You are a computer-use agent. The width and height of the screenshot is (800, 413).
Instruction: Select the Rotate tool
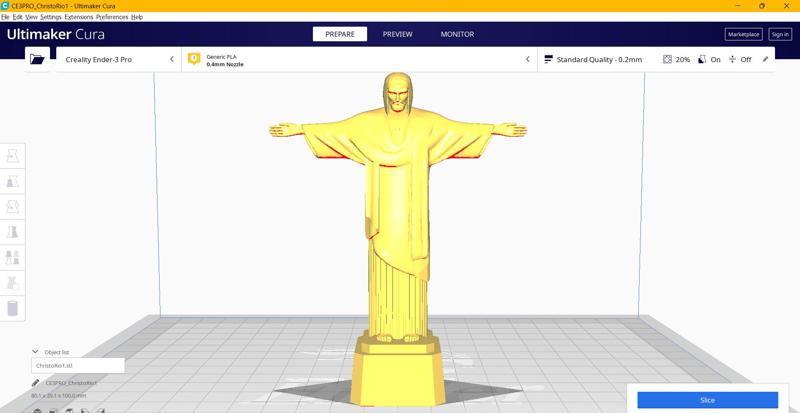coord(12,207)
